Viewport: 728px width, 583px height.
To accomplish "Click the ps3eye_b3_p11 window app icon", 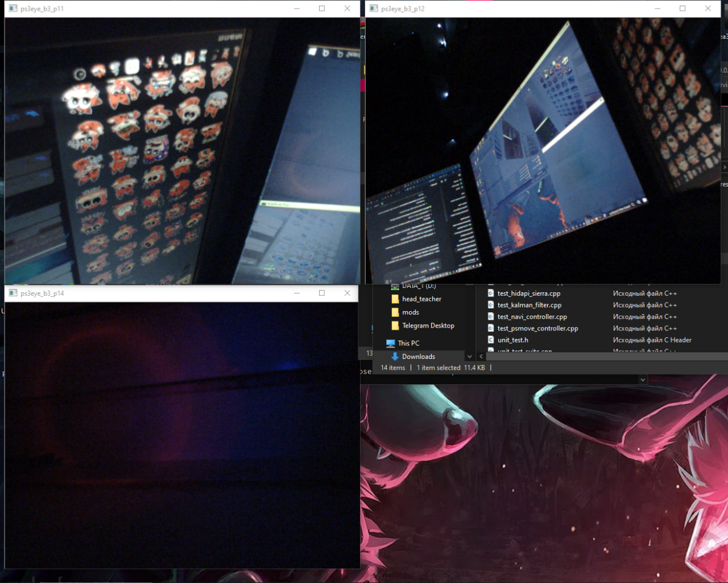I will (13, 9).
